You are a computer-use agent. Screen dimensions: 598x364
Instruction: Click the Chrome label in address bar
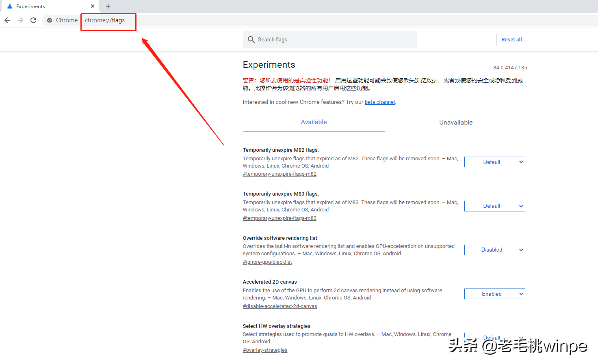point(67,20)
